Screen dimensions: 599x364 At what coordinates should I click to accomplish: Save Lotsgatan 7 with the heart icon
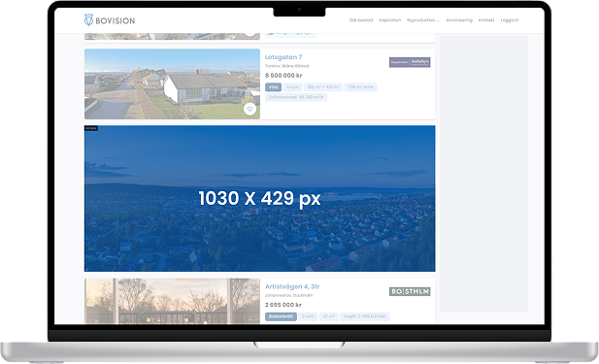[x=250, y=109]
